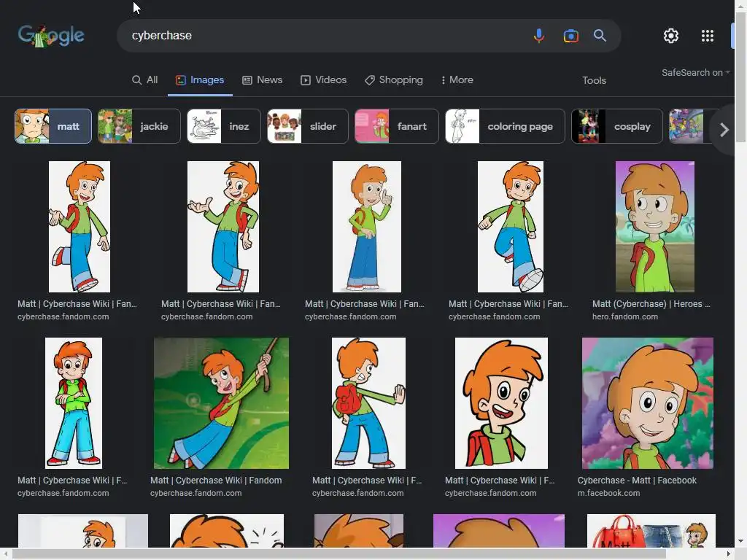The image size is (747, 560).
Task: Open second Matt image, arm outstretched
Action: pyautogui.click(x=223, y=227)
